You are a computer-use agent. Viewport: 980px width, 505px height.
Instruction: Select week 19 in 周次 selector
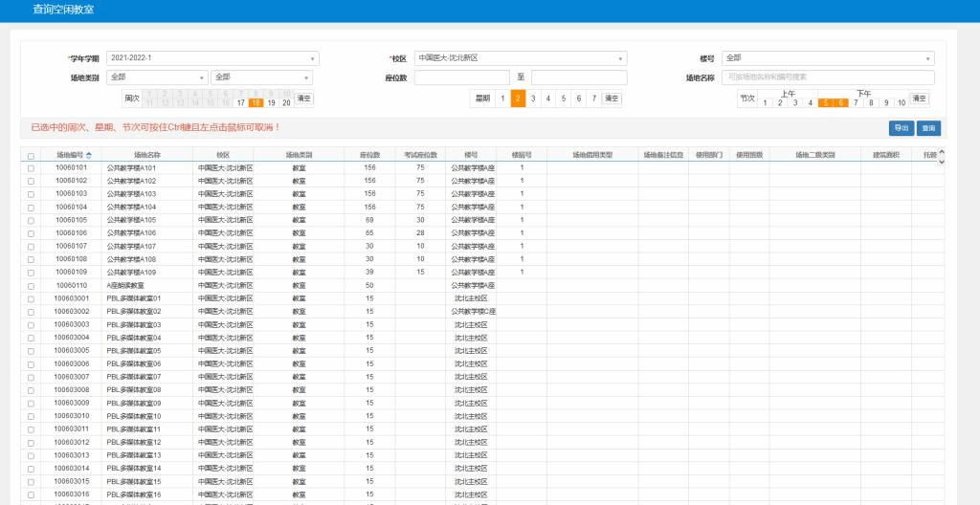click(x=271, y=102)
